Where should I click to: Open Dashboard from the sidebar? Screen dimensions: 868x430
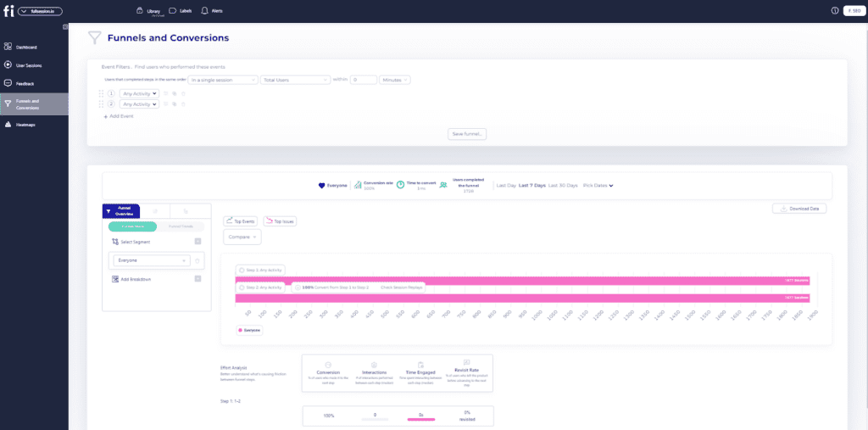coord(25,47)
